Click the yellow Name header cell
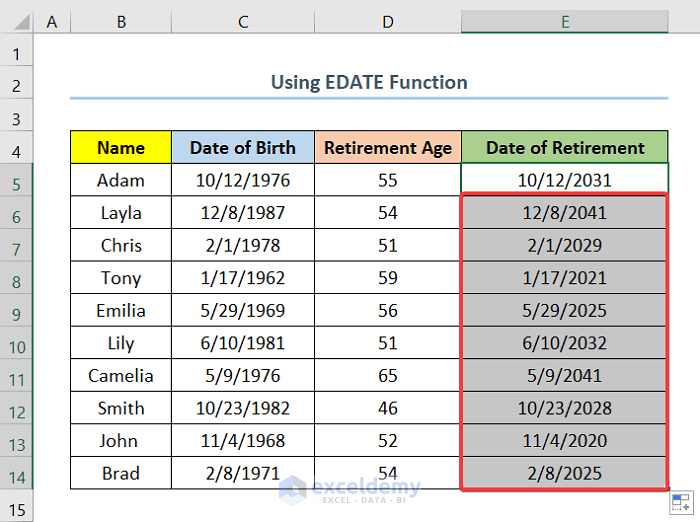The image size is (700, 522). tap(121, 148)
